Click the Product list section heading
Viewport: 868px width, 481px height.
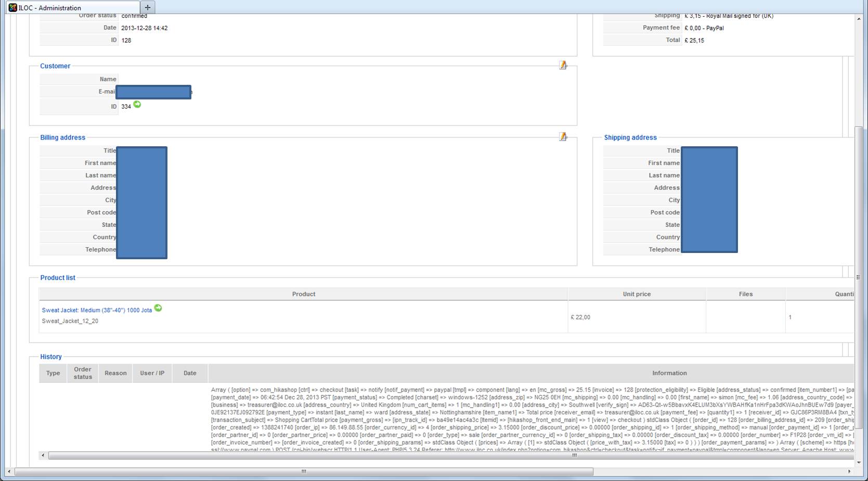pyautogui.click(x=58, y=278)
